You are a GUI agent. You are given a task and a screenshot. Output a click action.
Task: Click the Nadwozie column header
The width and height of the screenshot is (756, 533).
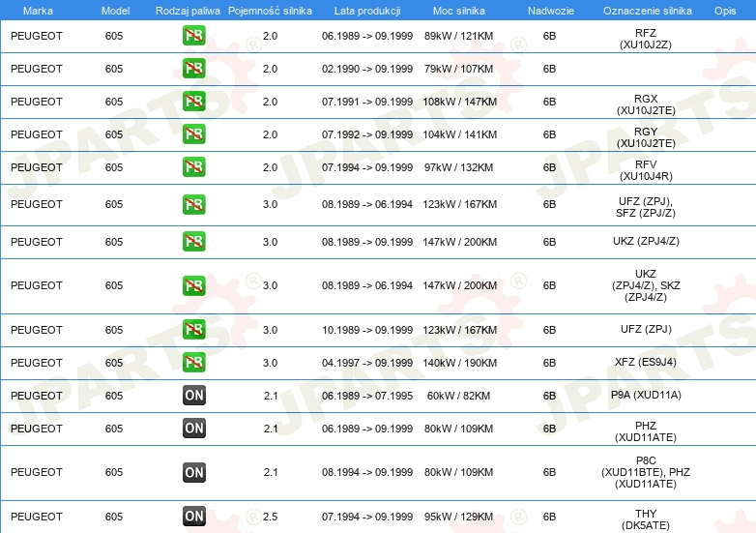tap(551, 11)
